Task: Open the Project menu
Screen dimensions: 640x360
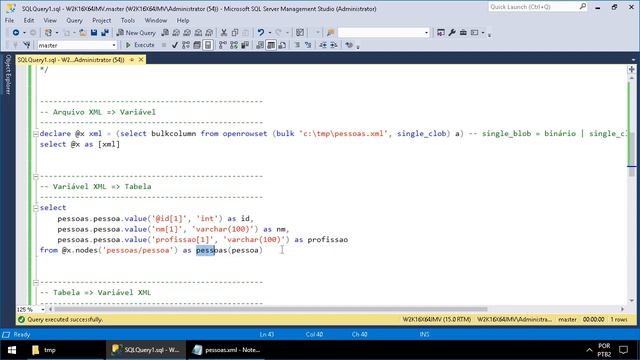Action: point(101,20)
